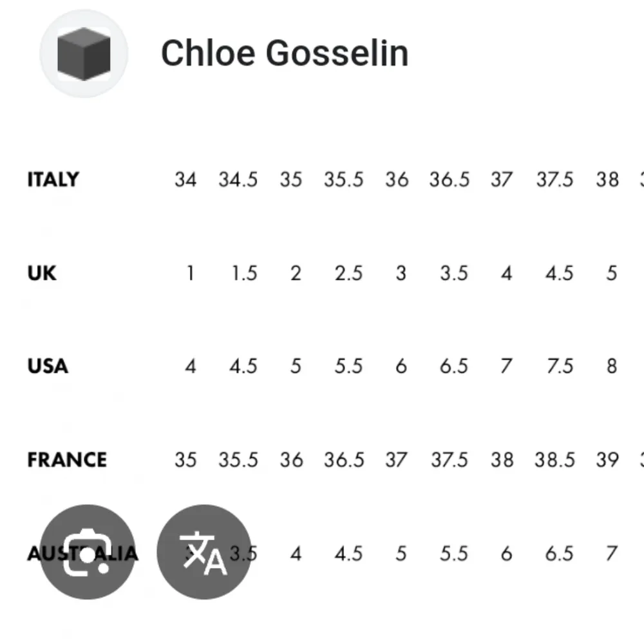
Task: Tap size 1.5 in UK row
Action: click(x=244, y=273)
